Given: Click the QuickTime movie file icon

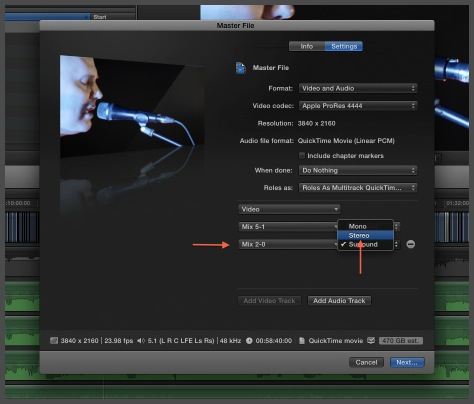Looking at the screenshot, I should (302, 341).
